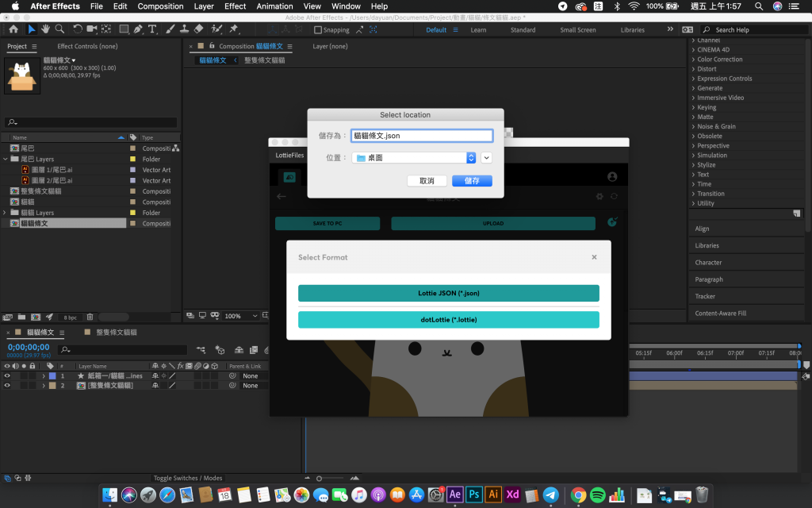Viewport: 812px width, 508px height.
Task: Toggle continuous rasterize on layer 1
Action: coord(163,375)
